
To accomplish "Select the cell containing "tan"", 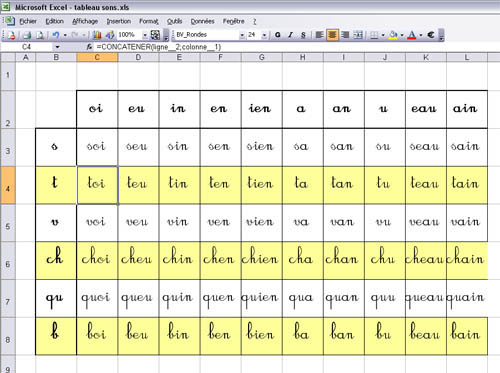I will (x=344, y=185).
